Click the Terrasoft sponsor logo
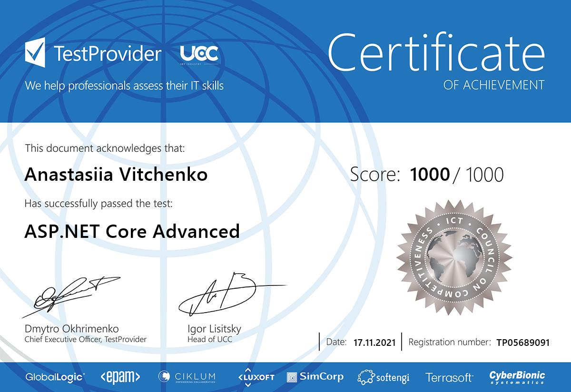The height and width of the screenshot is (392, 571). pyautogui.click(x=449, y=377)
